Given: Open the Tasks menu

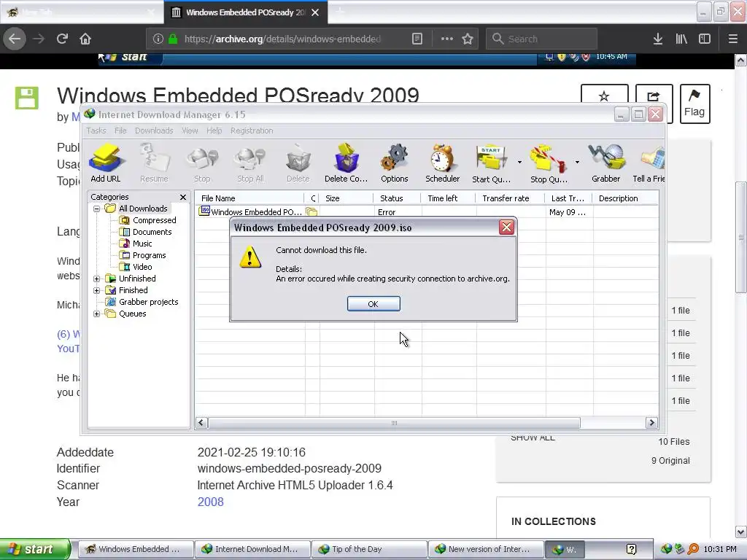Looking at the screenshot, I should 96,131.
